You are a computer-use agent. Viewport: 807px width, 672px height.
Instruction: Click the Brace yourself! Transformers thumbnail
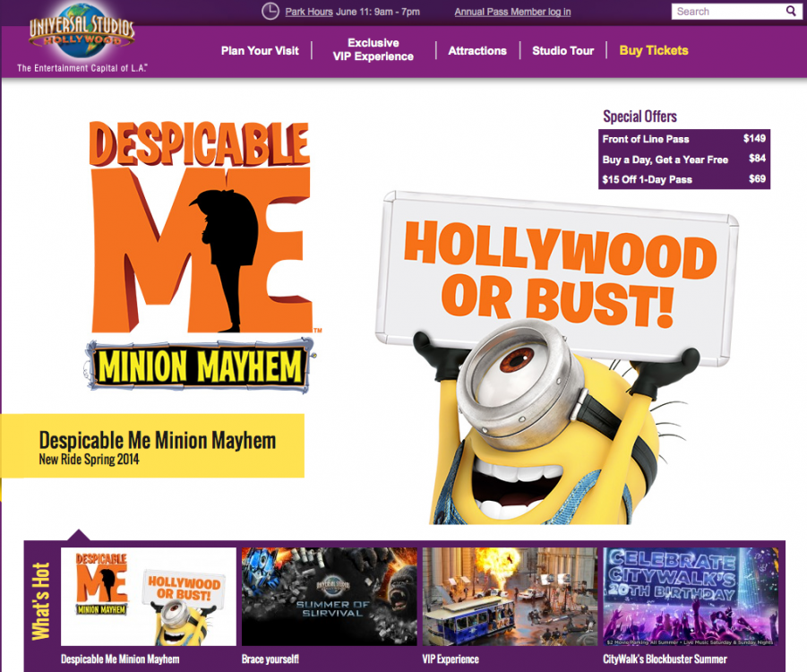click(x=327, y=596)
